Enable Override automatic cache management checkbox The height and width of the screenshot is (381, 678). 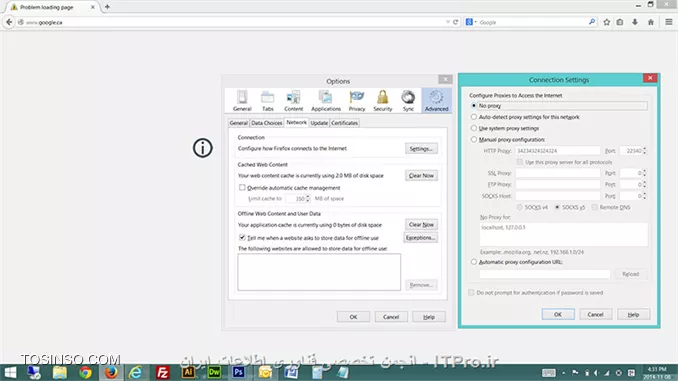(242, 188)
